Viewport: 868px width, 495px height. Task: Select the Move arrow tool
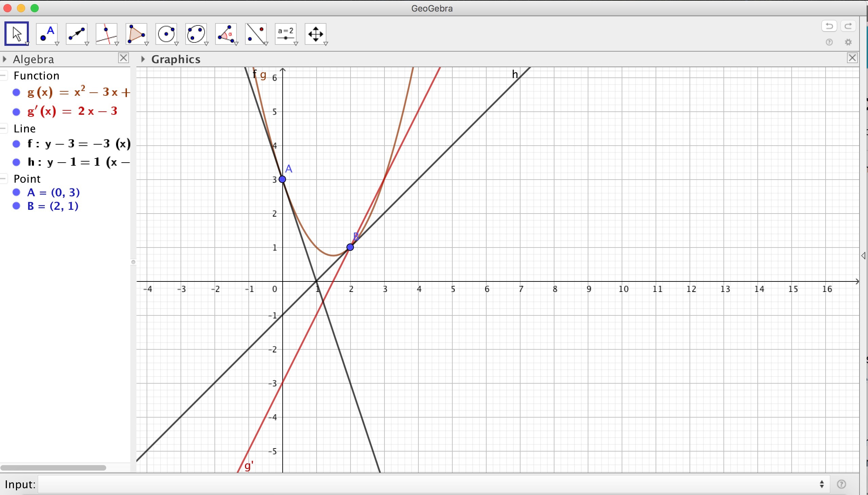tap(16, 34)
